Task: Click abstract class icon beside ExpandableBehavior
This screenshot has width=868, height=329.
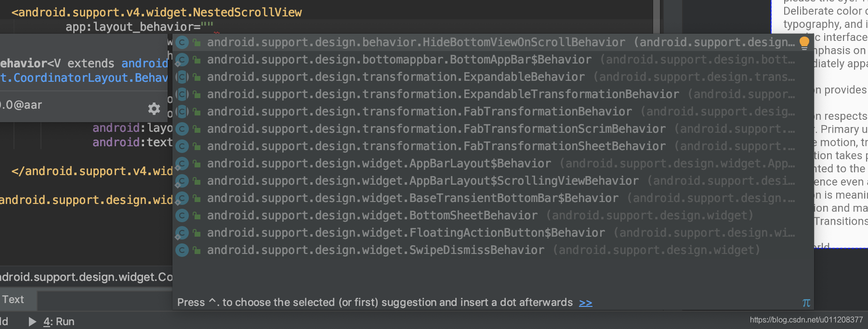Action: click(182, 77)
